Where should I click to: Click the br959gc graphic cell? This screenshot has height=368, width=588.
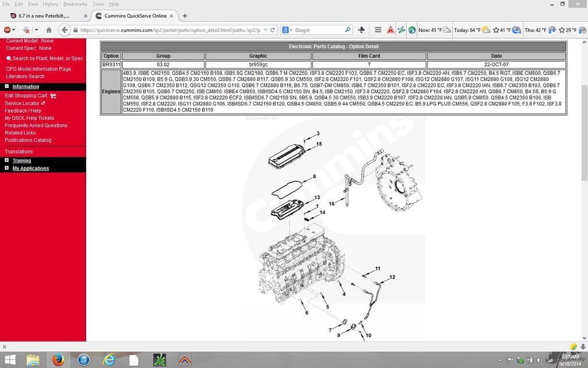(x=258, y=64)
